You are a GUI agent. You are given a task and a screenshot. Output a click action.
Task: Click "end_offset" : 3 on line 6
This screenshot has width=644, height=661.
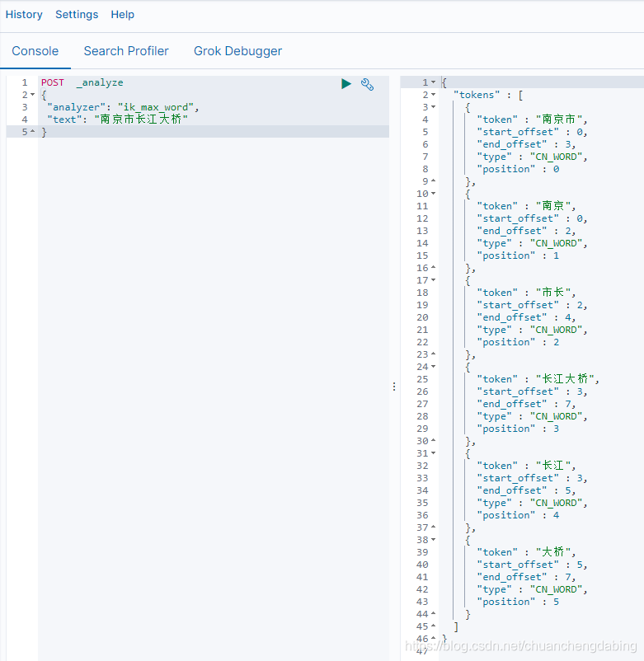[x=524, y=144]
